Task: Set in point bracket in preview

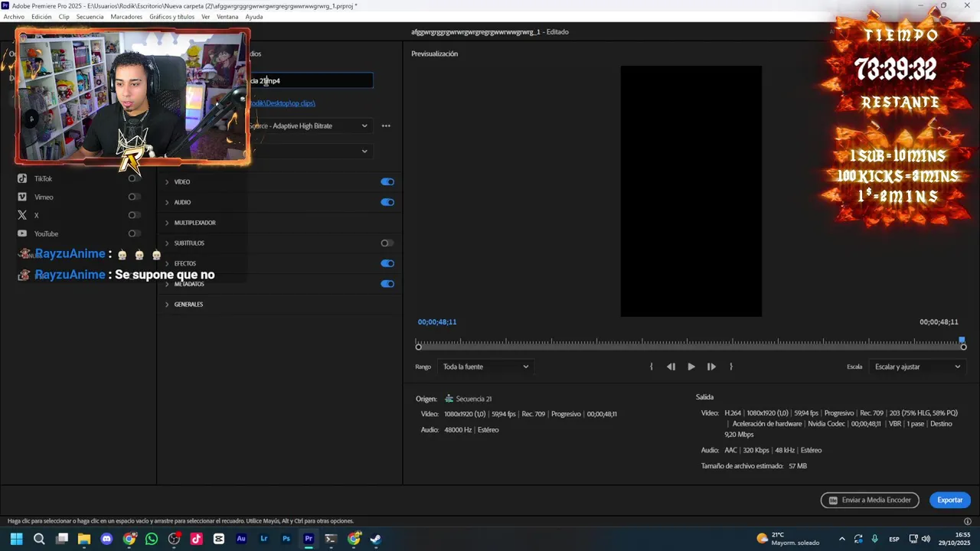Action: [x=652, y=367]
